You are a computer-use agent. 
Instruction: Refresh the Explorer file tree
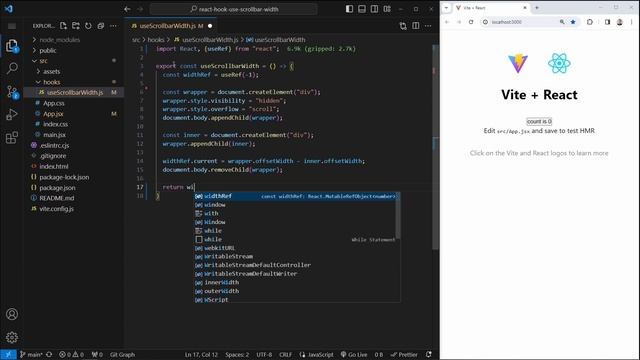[x=88, y=26]
